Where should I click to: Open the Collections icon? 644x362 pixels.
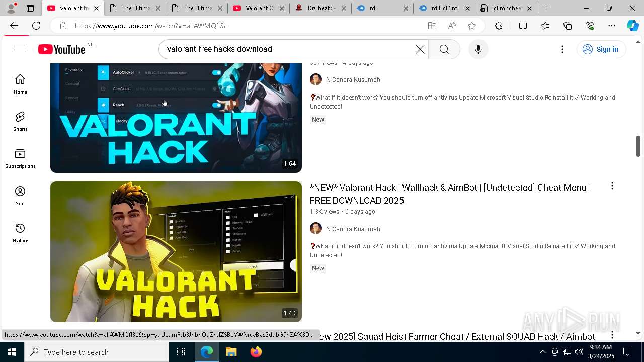click(568, 26)
